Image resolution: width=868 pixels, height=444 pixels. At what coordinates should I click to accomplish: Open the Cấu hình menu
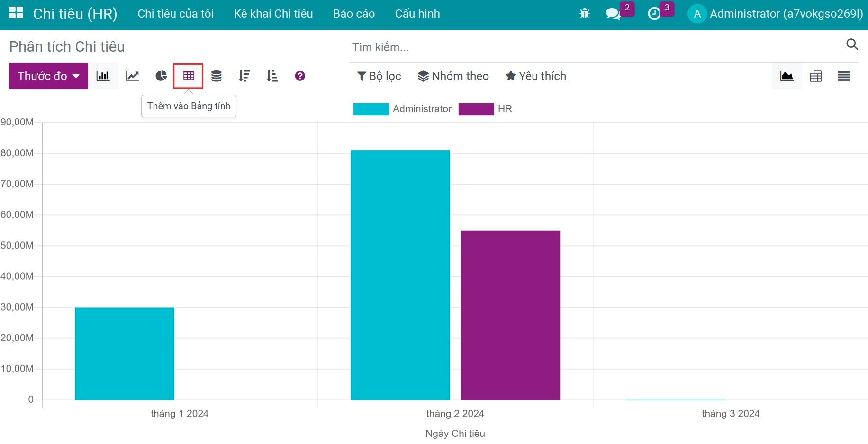point(417,14)
